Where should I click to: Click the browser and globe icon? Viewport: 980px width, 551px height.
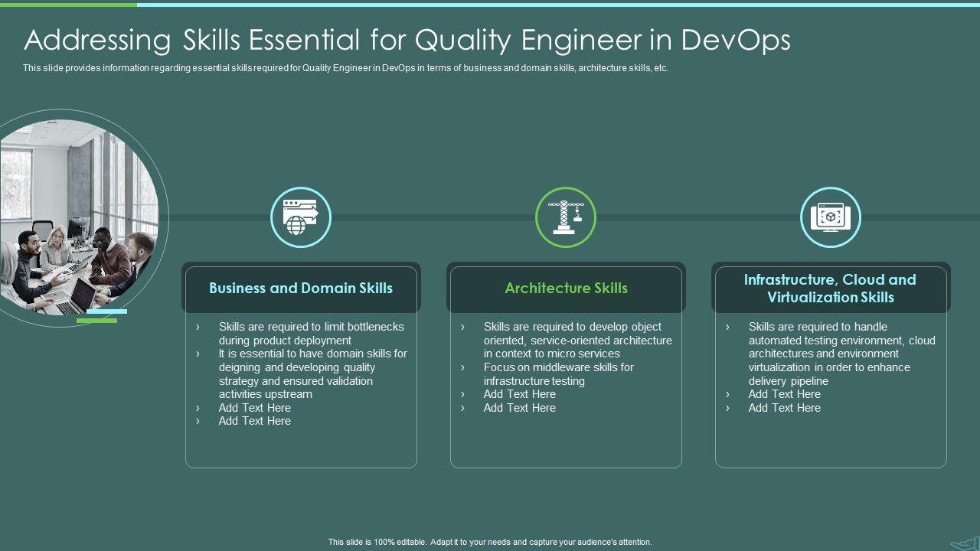point(301,217)
